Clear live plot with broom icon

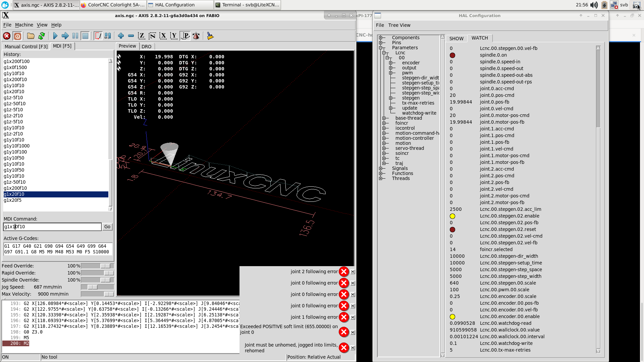210,36
